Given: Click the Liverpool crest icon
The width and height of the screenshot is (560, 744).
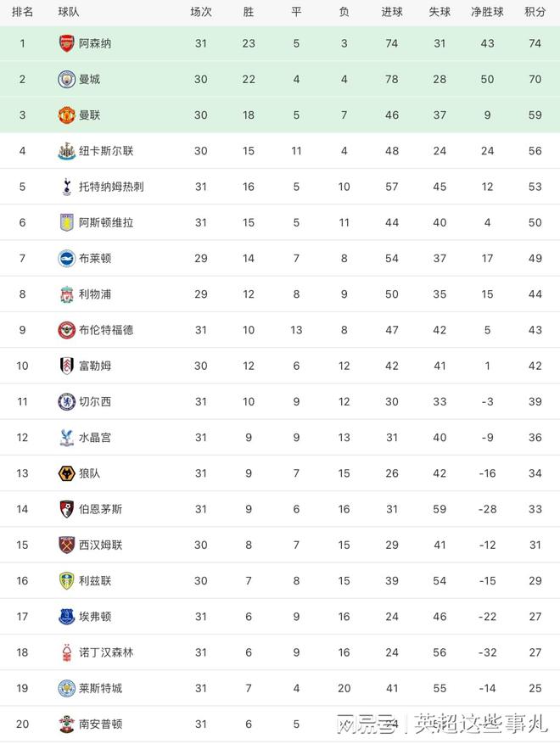Looking at the screenshot, I should tap(66, 294).
